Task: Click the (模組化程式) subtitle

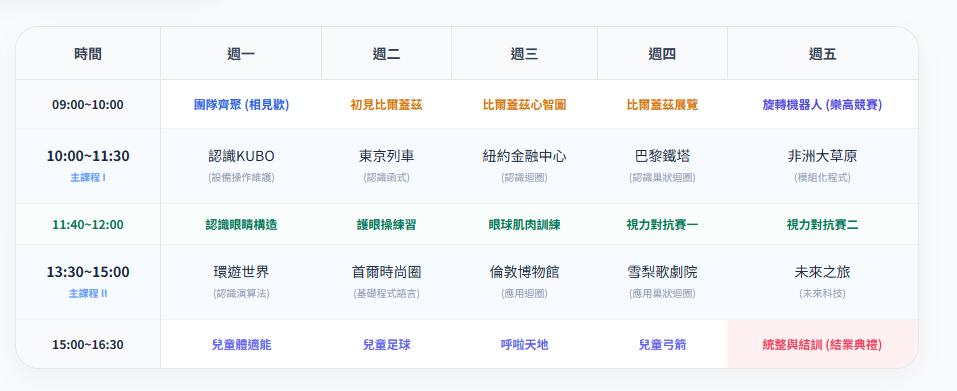Action: click(822, 178)
